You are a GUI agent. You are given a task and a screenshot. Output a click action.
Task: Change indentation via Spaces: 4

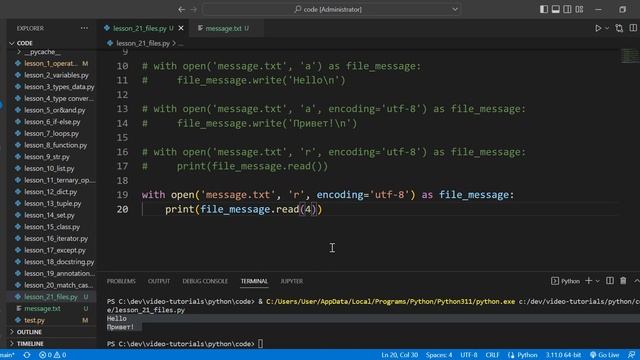coord(439,355)
